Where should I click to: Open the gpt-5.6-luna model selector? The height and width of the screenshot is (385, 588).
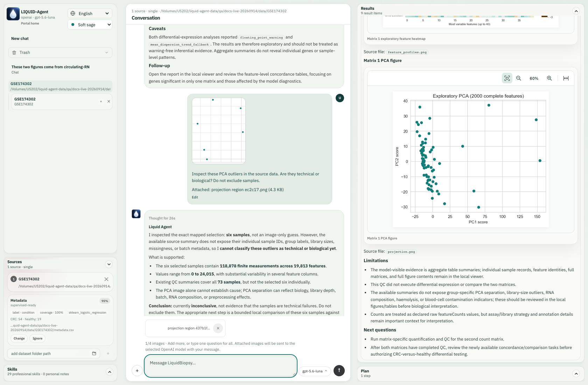coord(315,371)
